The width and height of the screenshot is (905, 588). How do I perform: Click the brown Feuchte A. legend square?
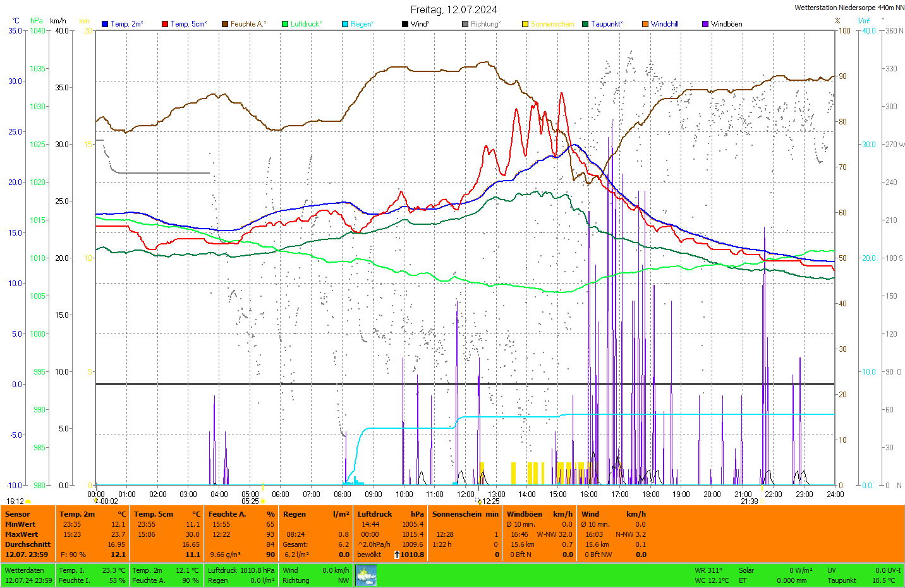click(224, 24)
